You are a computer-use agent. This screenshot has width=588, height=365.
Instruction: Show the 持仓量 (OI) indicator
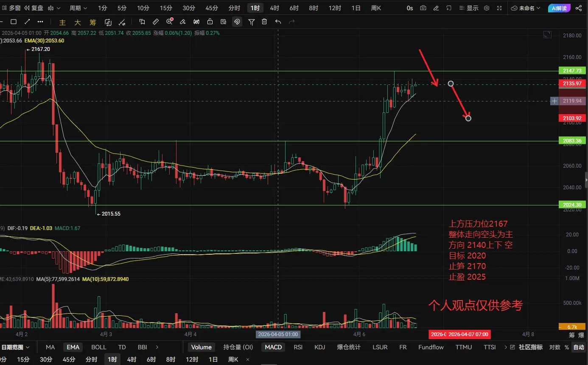click(x=238, y=347)
